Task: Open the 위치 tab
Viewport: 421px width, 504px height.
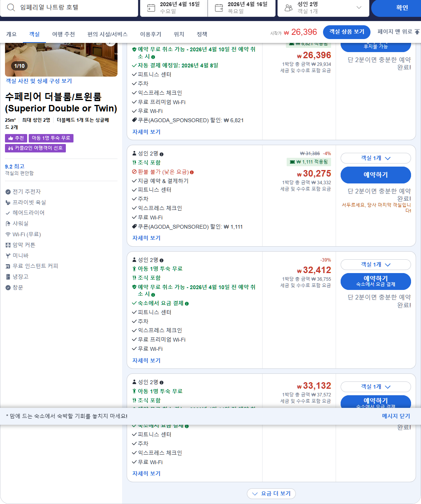Action: [179, 34]
